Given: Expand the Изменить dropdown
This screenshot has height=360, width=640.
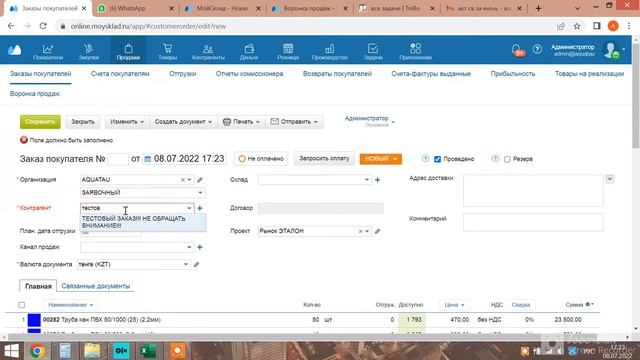Looking at the screenshot, I should [127, 122].
